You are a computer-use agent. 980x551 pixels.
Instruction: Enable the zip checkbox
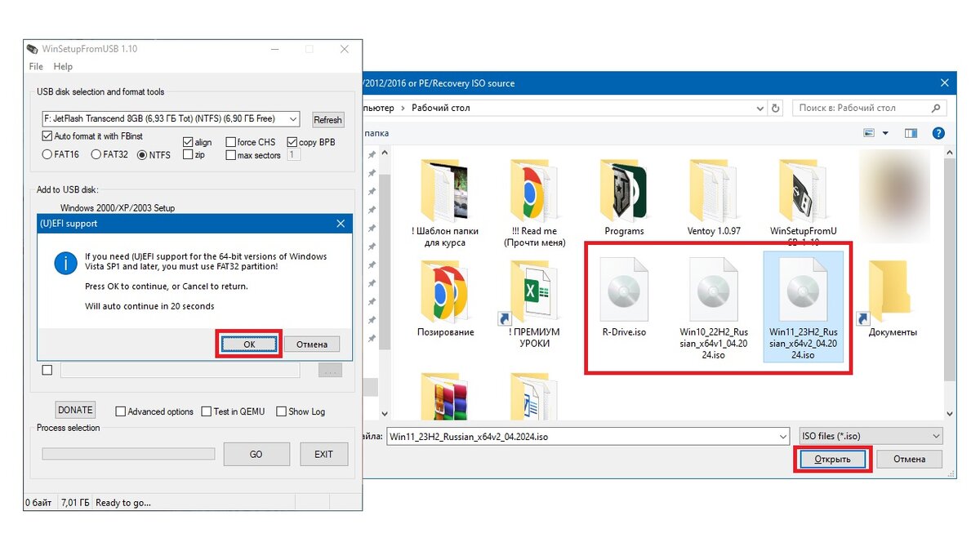[x=187, y=154]
